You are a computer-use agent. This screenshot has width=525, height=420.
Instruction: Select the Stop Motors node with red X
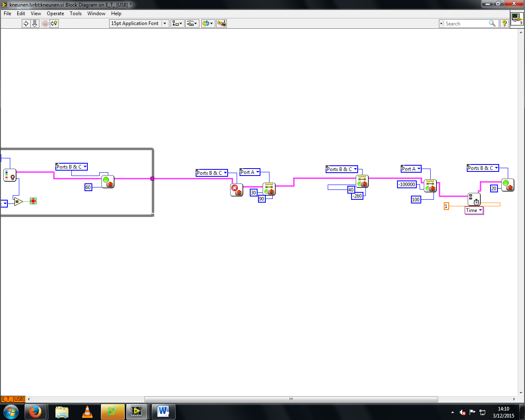[237, 189]
